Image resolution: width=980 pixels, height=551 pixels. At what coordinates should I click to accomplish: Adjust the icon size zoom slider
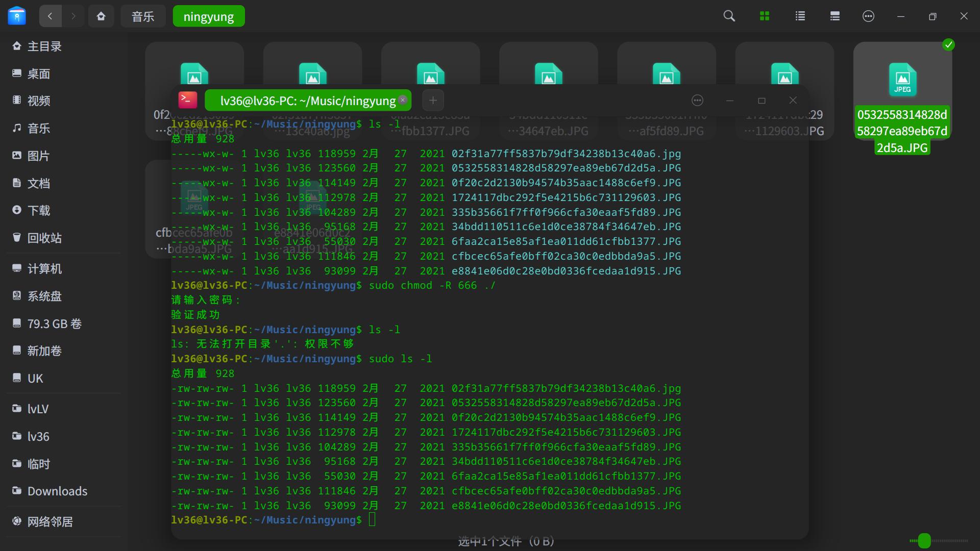924,541
